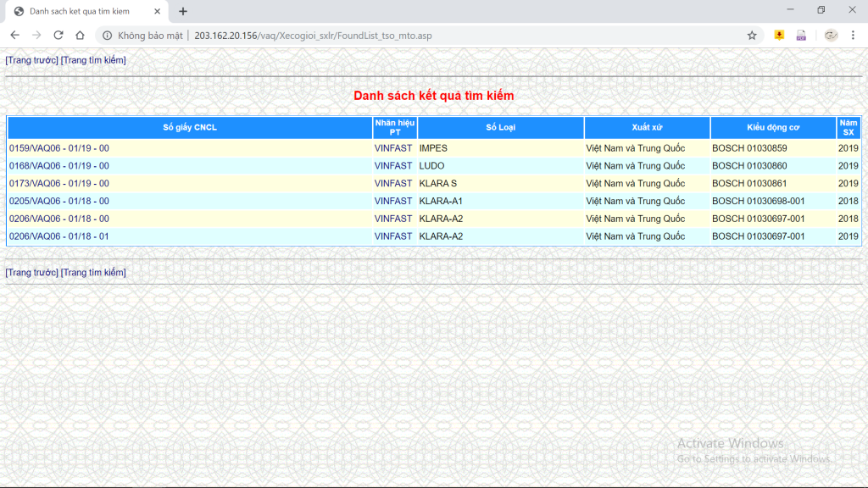This screenshot has height=488, width=868.
Task: Go back using browser back arrow
Action: point(15,36)
